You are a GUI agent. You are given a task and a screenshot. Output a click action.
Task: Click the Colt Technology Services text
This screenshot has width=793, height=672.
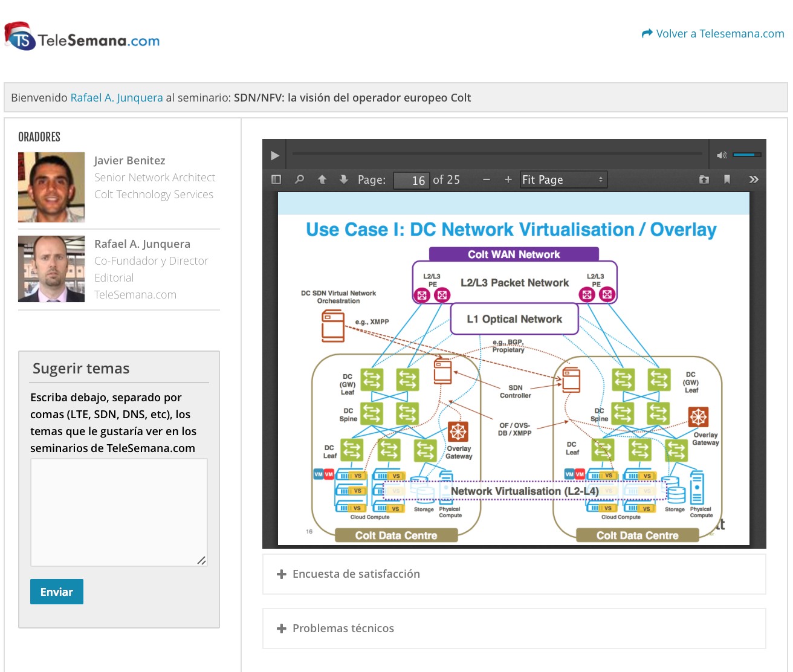point(154,195)
